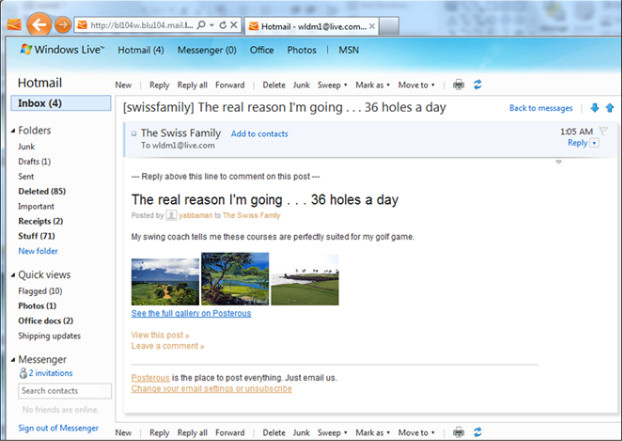Viewport: 622px width, 441px height.
Task: Click New folder link in sidebar
Action: (x=38, y=251)
